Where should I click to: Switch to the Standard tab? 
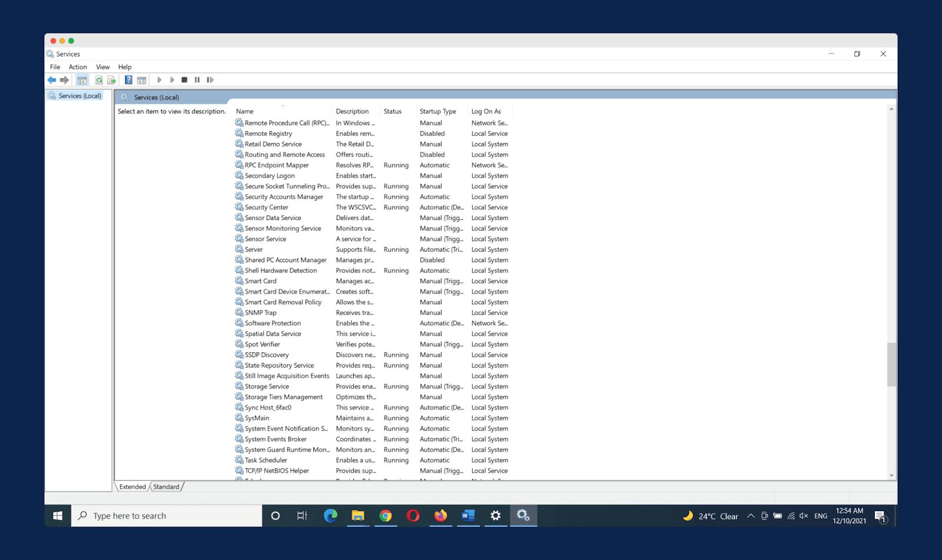(166, 487)
